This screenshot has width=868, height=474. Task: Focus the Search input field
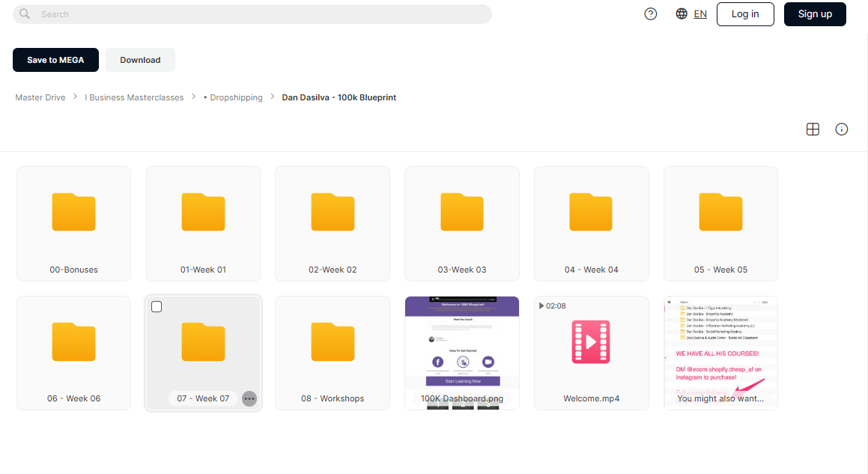(252, 13)
